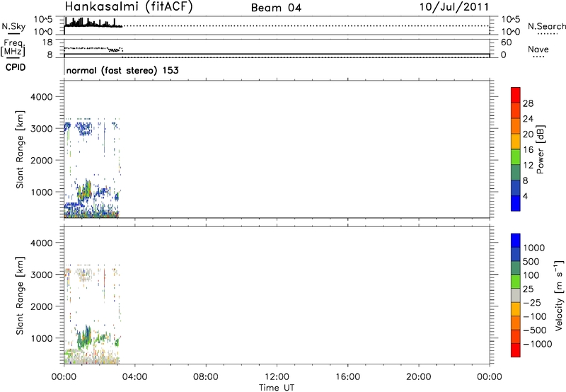Click the 'Time UT' axis title
The image size is (566, 392).
point(277,387)
